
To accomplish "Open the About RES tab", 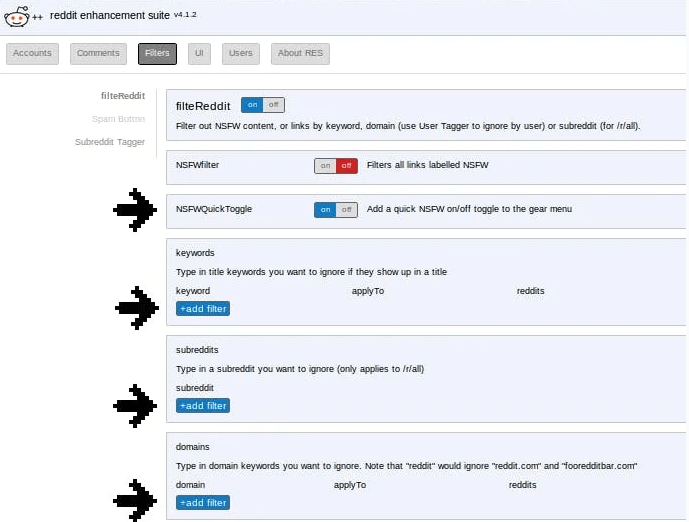I will [x=300, y=54].
